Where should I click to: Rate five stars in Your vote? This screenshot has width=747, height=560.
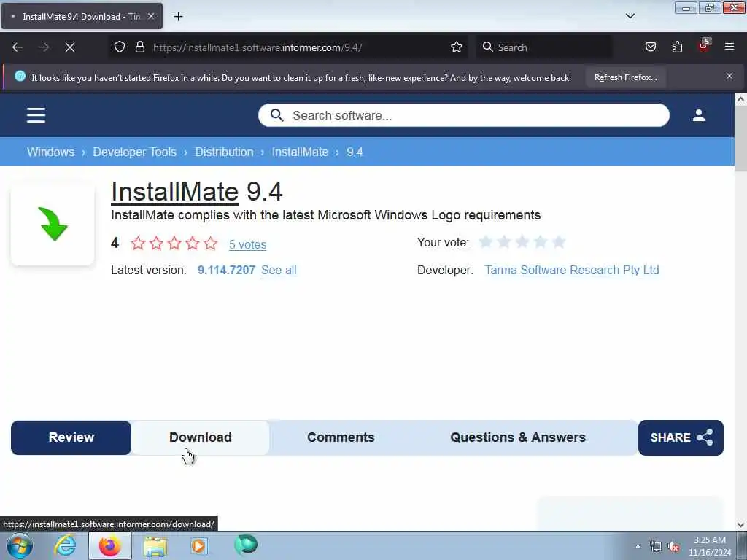coord(559,242)
